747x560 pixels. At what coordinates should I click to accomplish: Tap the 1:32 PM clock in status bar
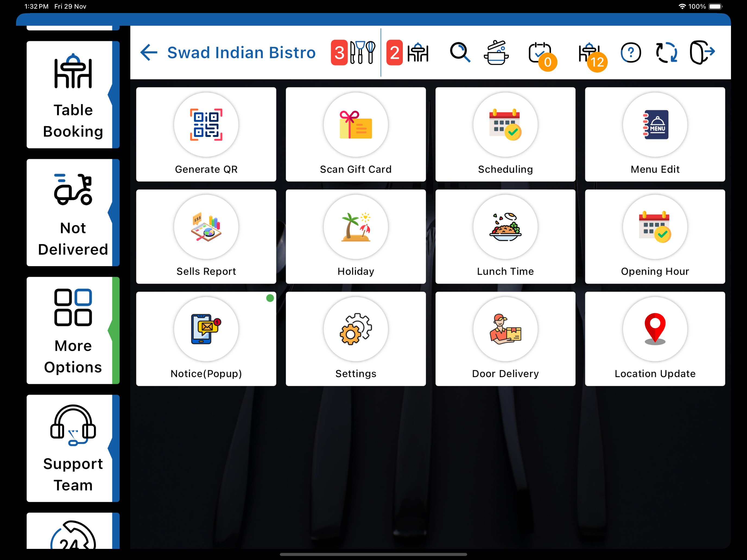pos(36,7)
